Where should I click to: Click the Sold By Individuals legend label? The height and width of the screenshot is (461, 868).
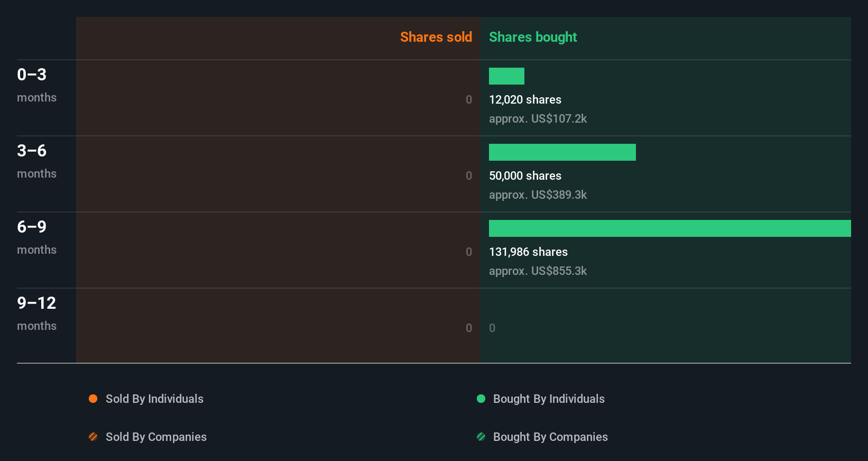154,399
